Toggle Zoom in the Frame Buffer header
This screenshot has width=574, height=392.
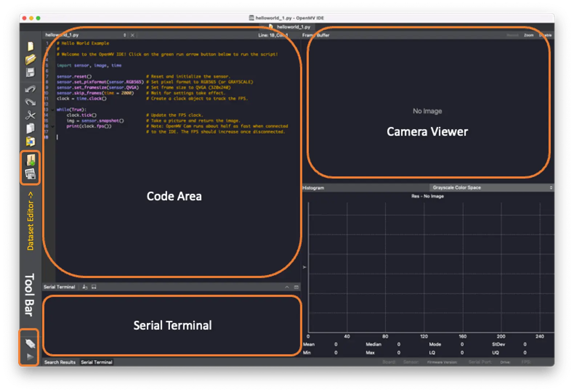[529, 35]
